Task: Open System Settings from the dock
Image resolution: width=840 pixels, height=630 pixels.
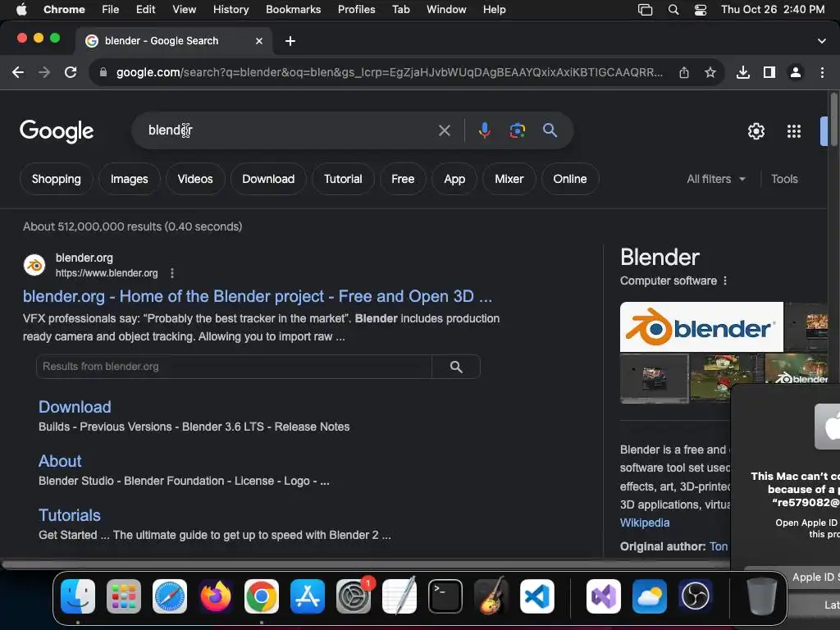Action: pyautogui.click(x=354, y=596)
